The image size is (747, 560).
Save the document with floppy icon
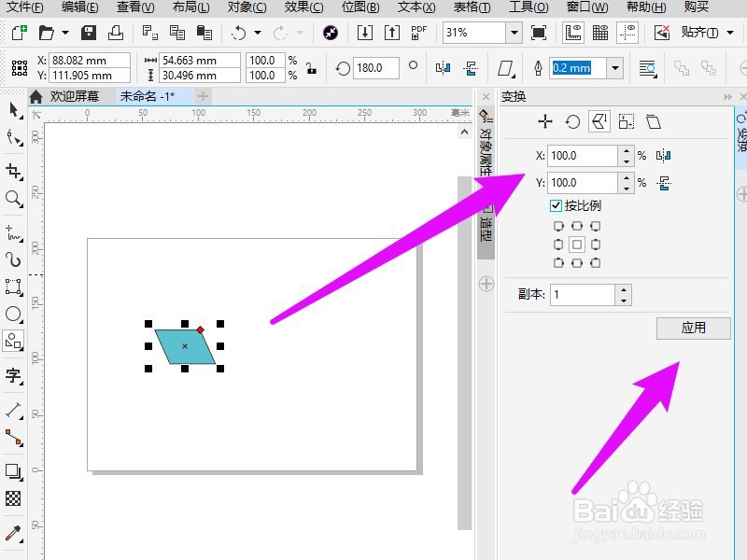click(x=88, y=33)
